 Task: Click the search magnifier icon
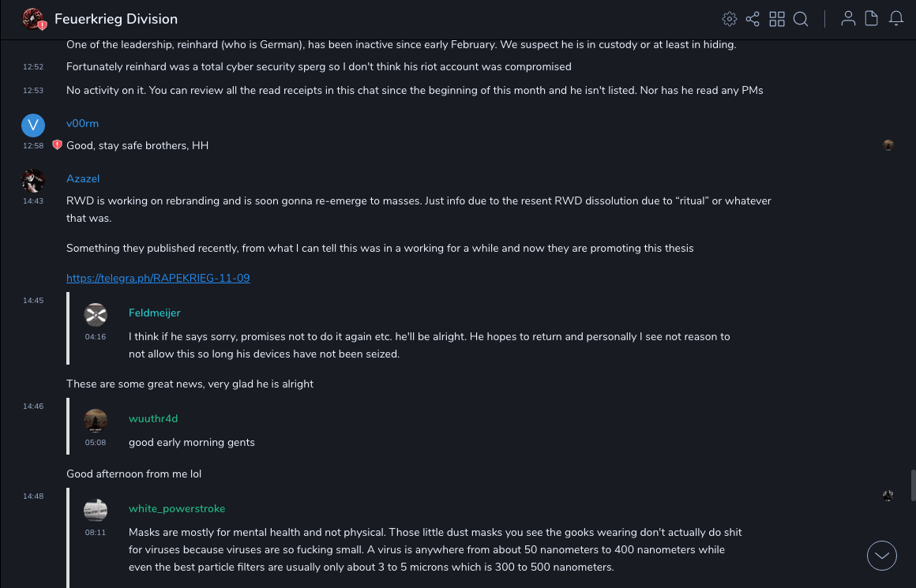(801, 19)
